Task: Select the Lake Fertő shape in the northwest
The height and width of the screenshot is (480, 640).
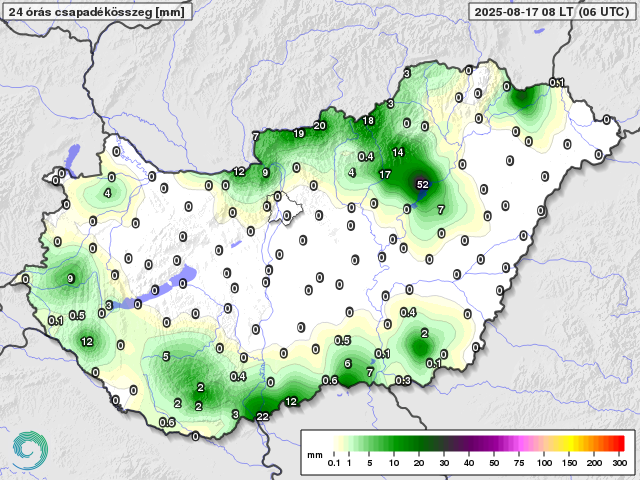Action: point(73,157)
